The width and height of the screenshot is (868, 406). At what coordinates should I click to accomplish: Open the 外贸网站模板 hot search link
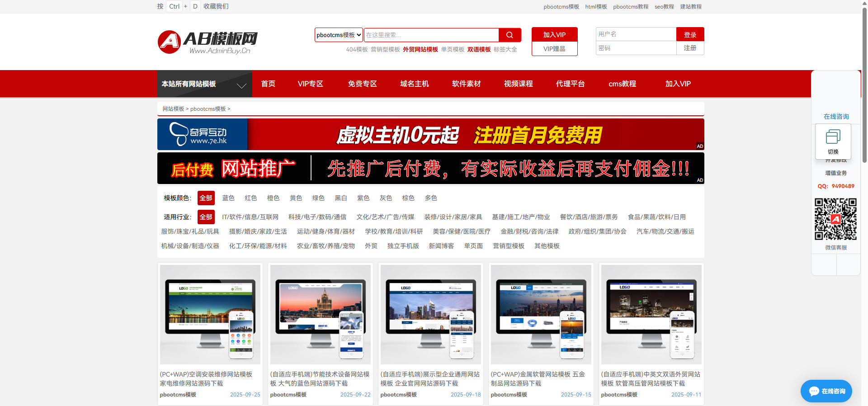(x=420, y=49)
